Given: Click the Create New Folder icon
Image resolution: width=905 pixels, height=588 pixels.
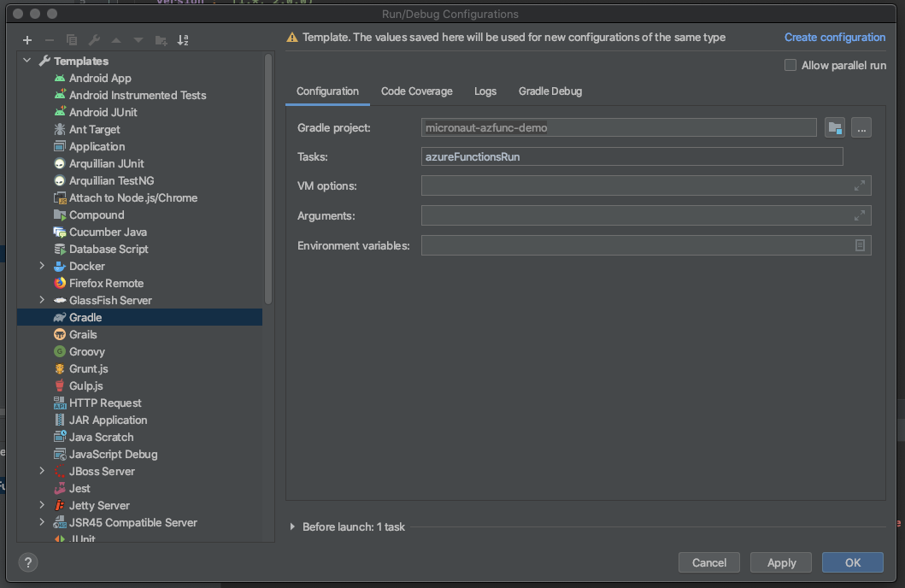Looking at the screenshot, I should pyautogui.click(x=161, y=40).
